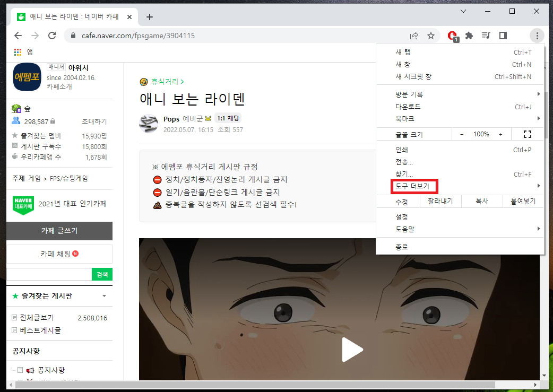Screen dimensions: 553x392
Task: Select 새 창 menu item
Action: 460,65
